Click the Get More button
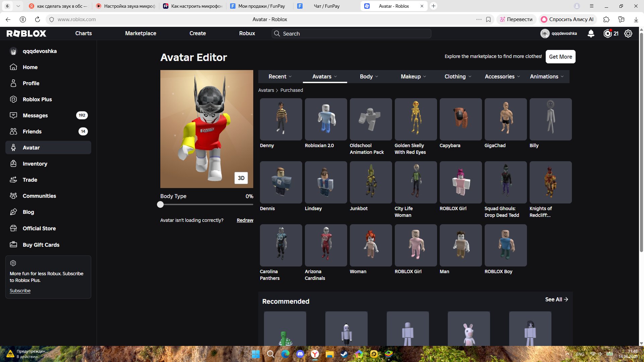The width and height of the screenshot is (644, 362). tap(560, 57)
